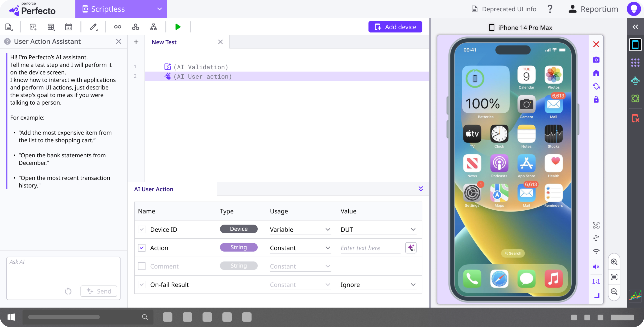
Task: Toggle the Device ID row checkbox
Action: click(142, 229)
